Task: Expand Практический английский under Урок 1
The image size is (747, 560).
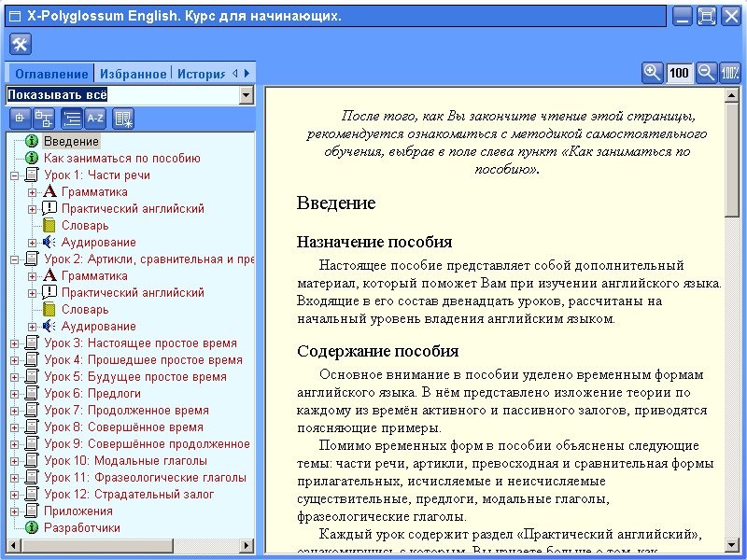Action: click(32, 209)
